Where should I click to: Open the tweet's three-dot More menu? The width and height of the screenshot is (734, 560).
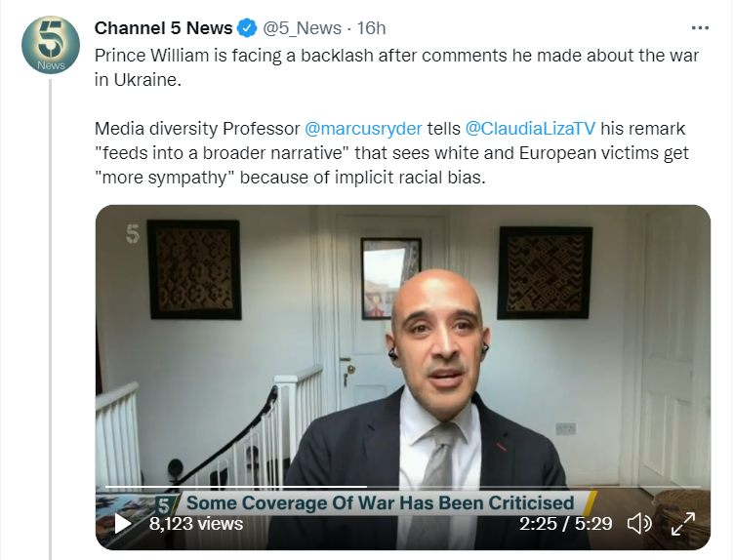point(700,28)
